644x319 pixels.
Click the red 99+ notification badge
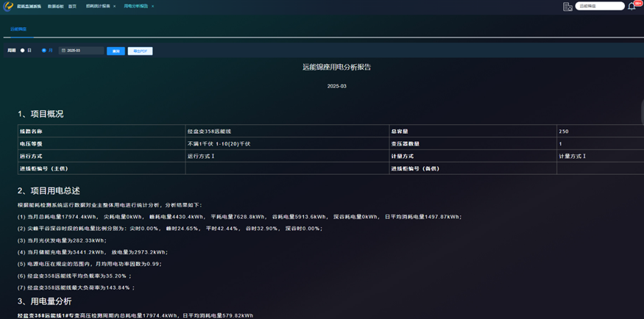[x=638, y=3]
